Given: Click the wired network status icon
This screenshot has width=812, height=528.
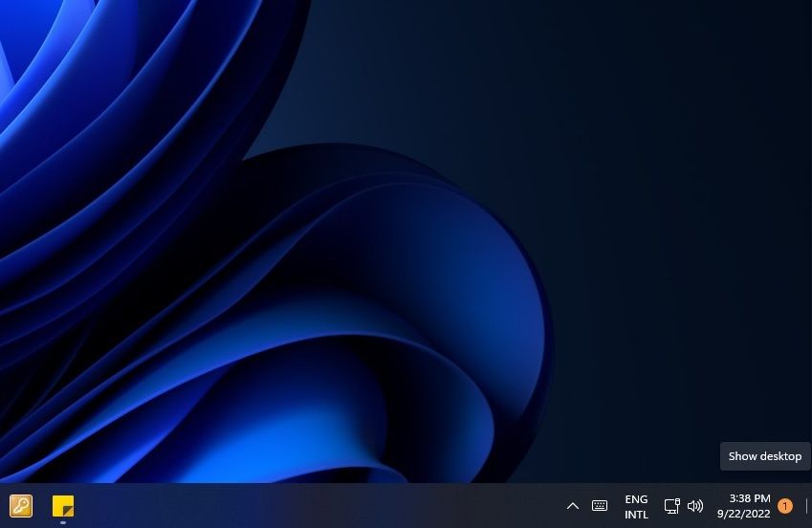Looking at the screenshot, I should click(x=672, y=506).
